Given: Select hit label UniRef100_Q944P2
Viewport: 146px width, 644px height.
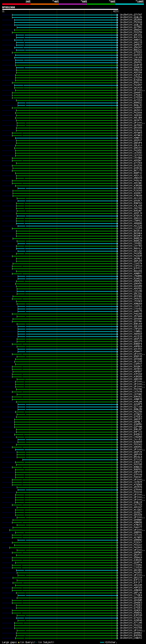Looking at the screenshot, I should 131,93.
